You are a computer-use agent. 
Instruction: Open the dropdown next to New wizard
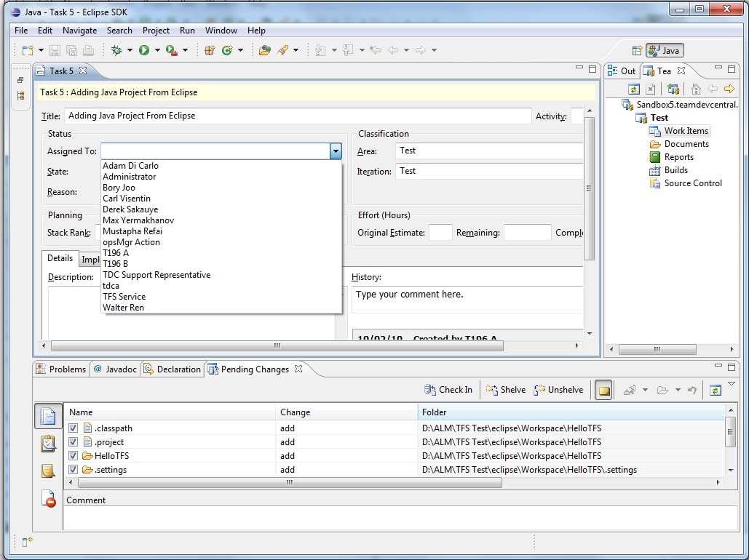[x=41, y=50]
